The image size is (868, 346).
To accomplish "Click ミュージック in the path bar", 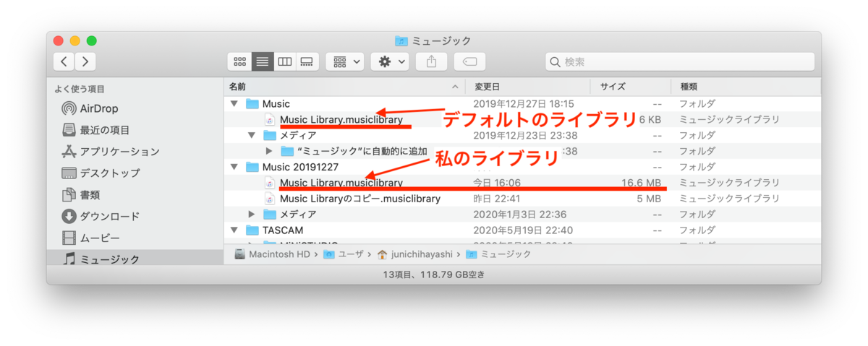I will [x=499, y=254].
